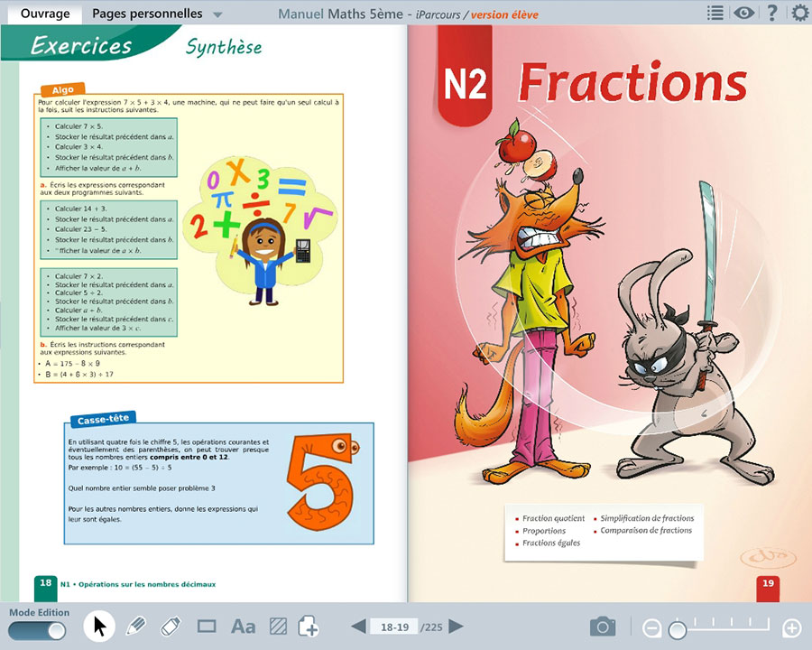Go to the next page arrow
Screen dimensions: 812x650
tap(457, 627)
